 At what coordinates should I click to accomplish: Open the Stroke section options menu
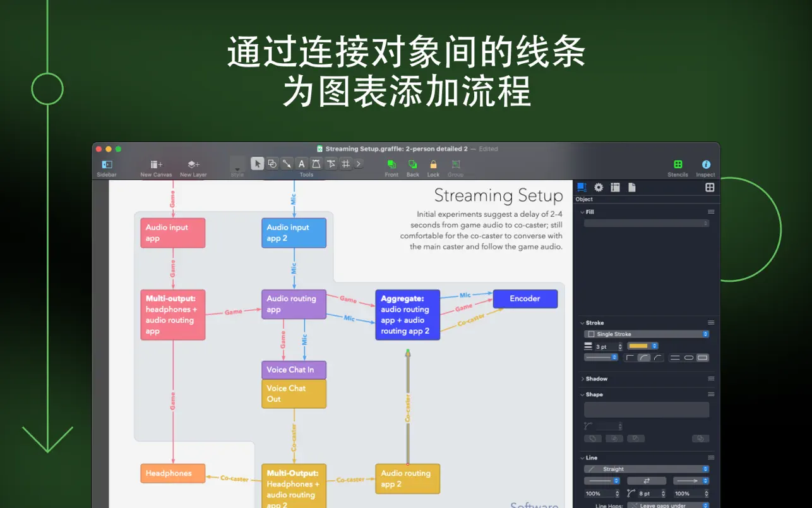coord(711,323)
